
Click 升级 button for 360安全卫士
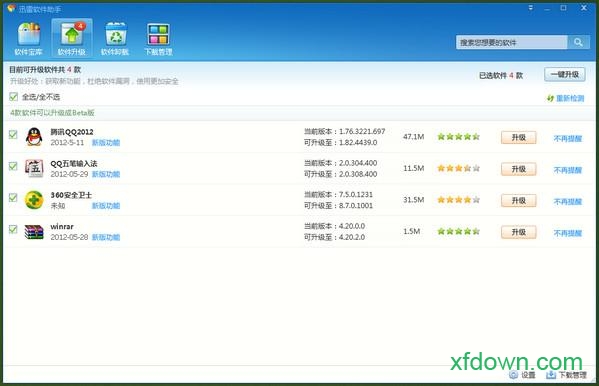pyautogui.click(x=518, y=201)
